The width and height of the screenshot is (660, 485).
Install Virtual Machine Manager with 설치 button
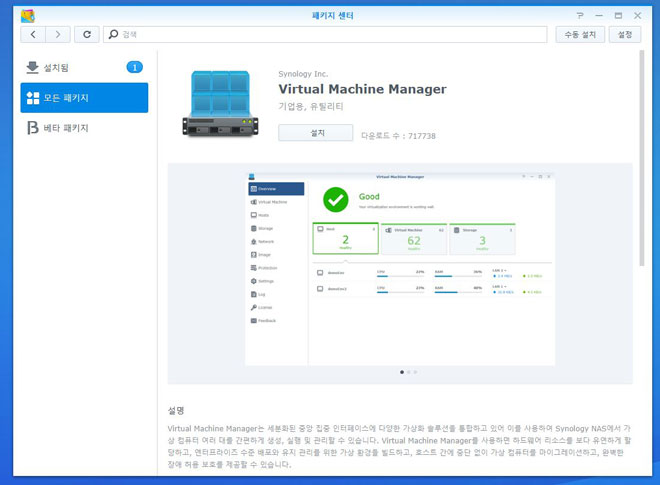[x=316, y=133]
